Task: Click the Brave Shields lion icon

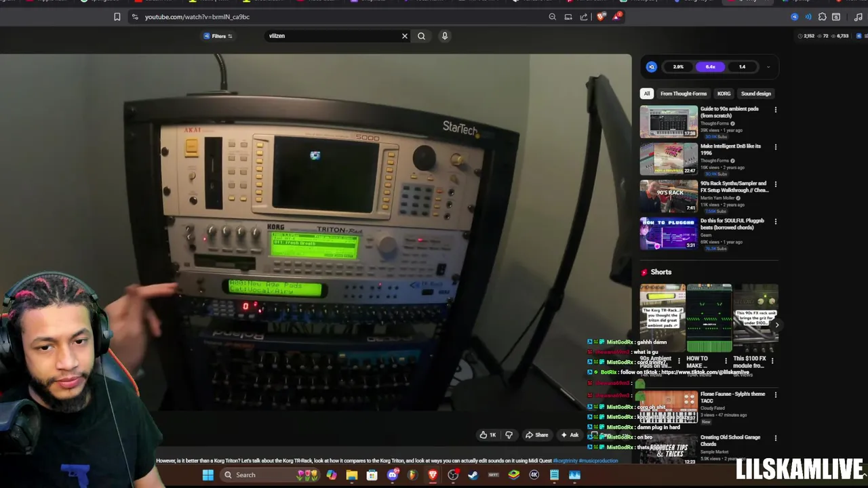Action: [x=601, y=17]
